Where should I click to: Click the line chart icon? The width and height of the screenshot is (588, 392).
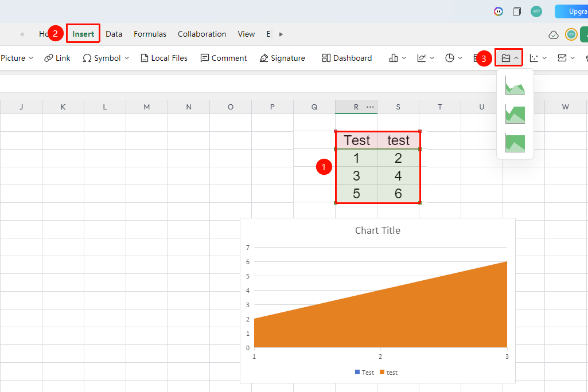click(x=422, y=58)
